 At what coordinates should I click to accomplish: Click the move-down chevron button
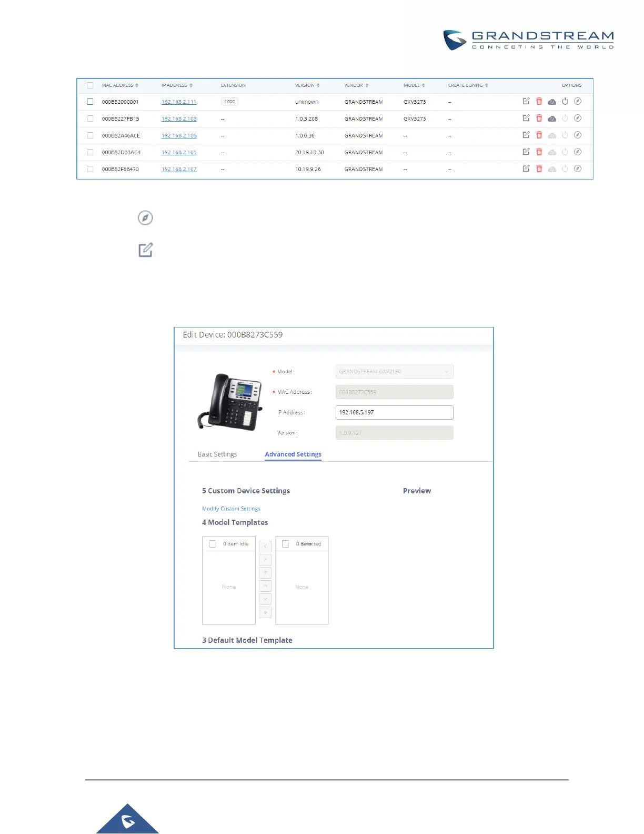(x=265, y=599)
